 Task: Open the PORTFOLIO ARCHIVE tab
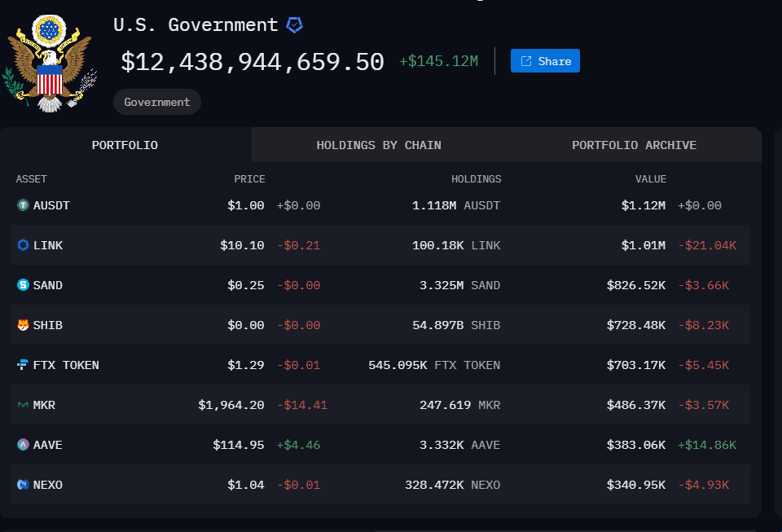[634, 144]
